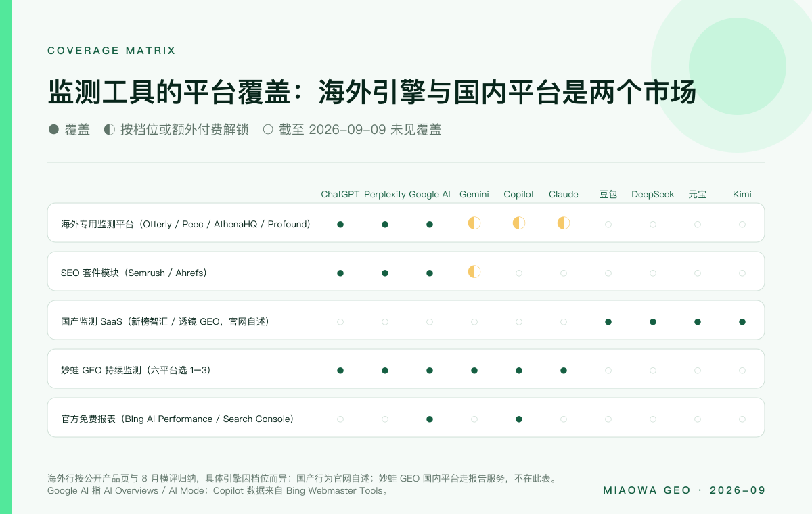Click the SEO 套件模块 filled dot under Google AI
This screenshot has width=812, height=514.
tap(430, 273)
